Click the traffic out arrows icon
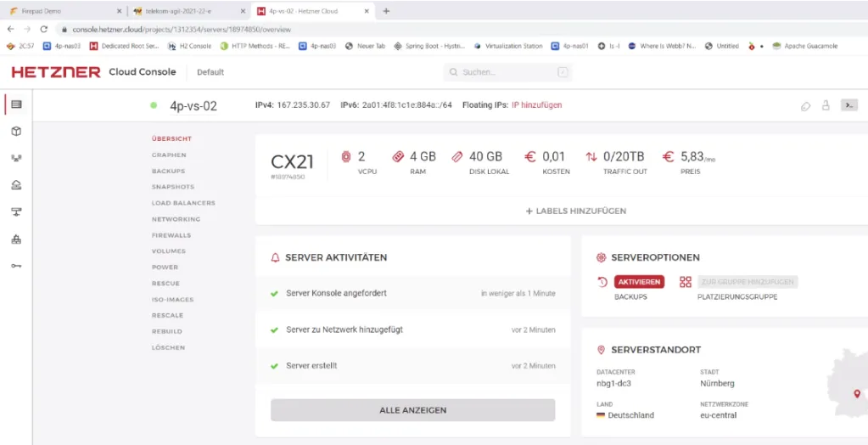Viewport: 868px width, 445px height. pos(591,157)
